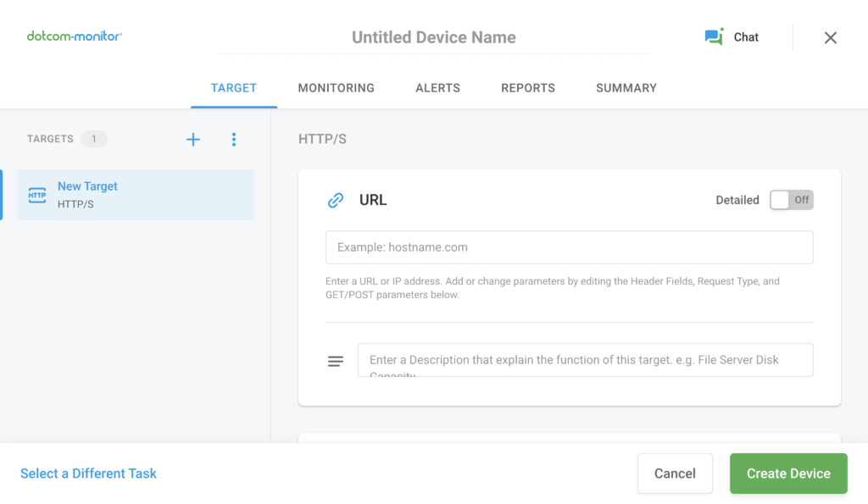Add a new target with plus icon

[193, 140]
